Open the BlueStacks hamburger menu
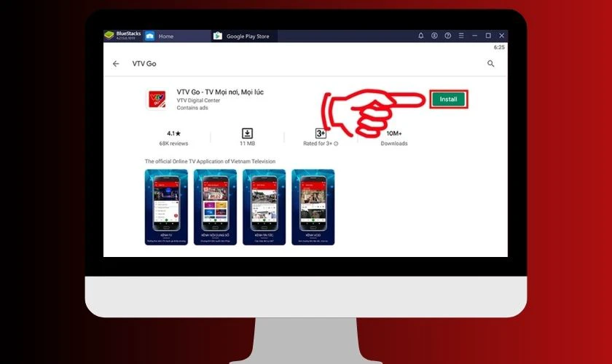Viewport: 612px width, 364px height. pos(461,36)
